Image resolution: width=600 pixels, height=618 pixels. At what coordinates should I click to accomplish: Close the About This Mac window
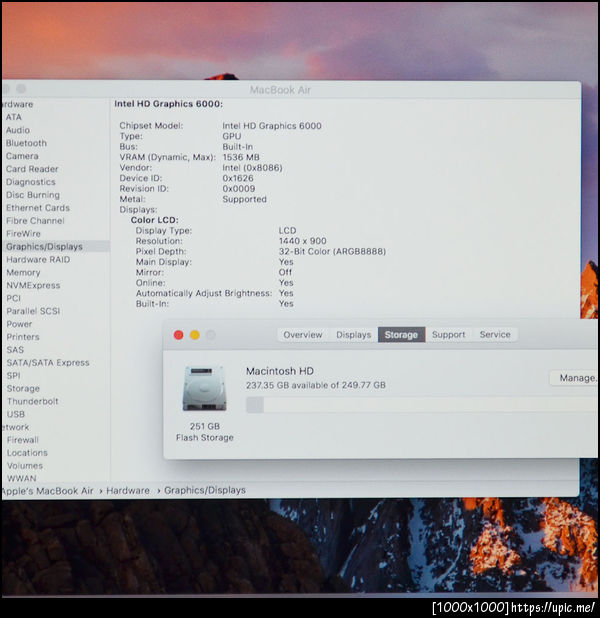(x=179, y=335)
